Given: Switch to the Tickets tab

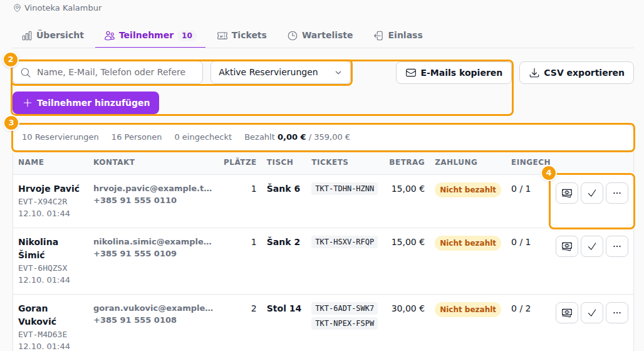Looking at the screenshot, I should [x=242, y=35].
